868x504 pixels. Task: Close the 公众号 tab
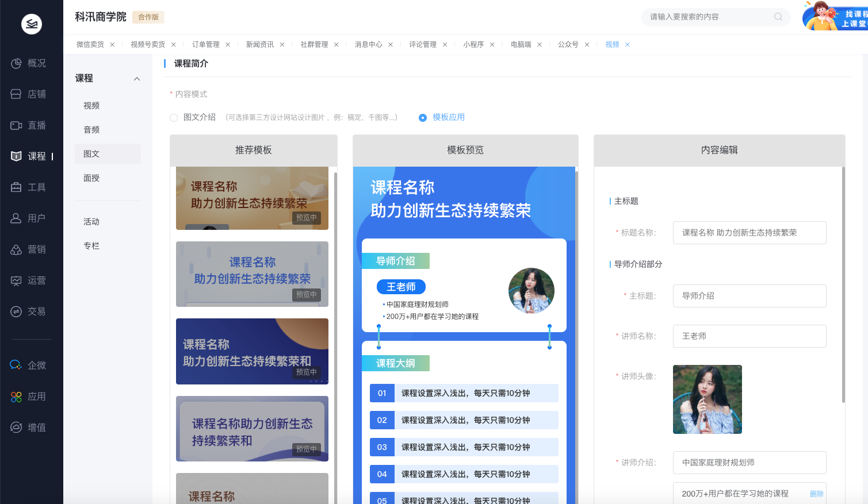587,44
